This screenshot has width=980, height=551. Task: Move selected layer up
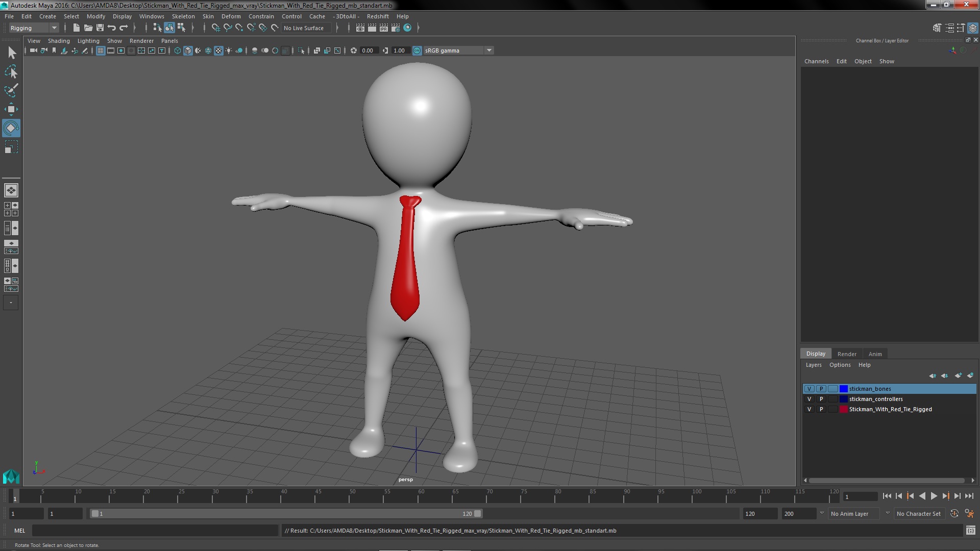click(933, 375)
